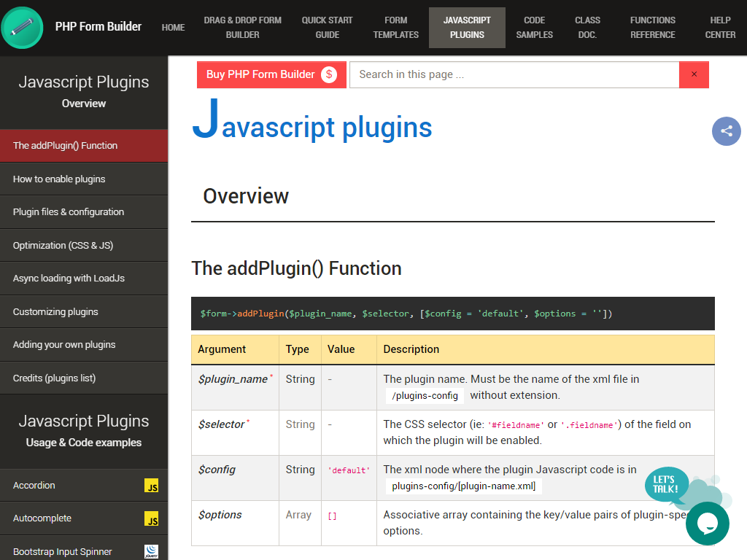Click the /plugins-config code snippet
The width and height of the screenshot is (747, 560).
coord(425,396)
